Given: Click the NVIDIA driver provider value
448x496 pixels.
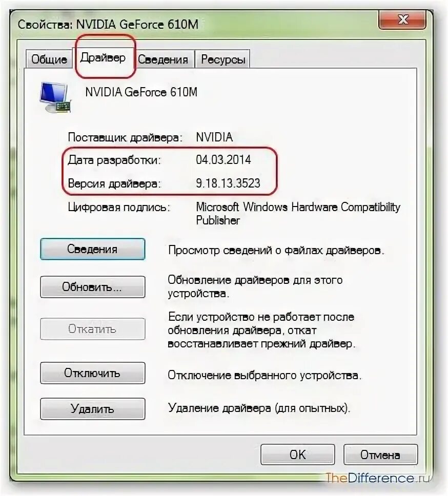Looking at the screenshot, I should [x=214, y=137].
